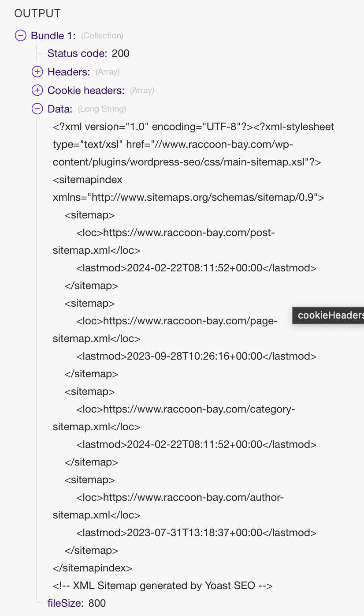This screenshot has width=364, height=616.
Task: Collapse the Data long string
Action: 37,109
